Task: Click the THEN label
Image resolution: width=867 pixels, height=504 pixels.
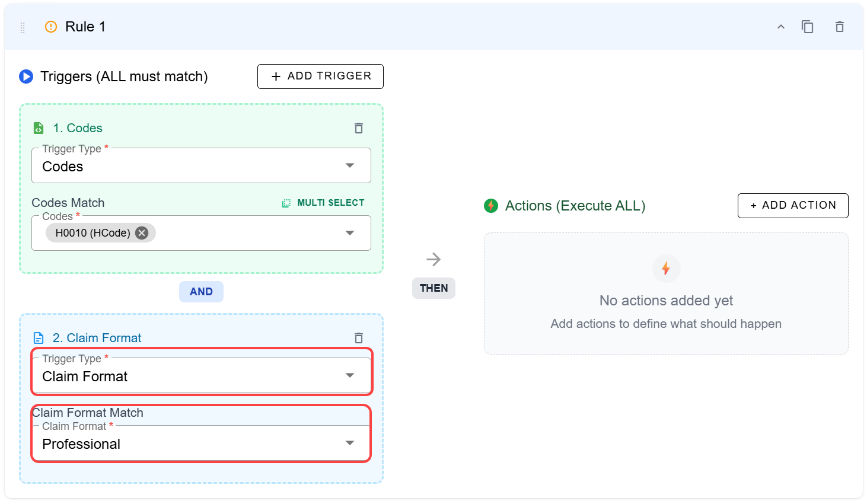Action: (434, 288)
